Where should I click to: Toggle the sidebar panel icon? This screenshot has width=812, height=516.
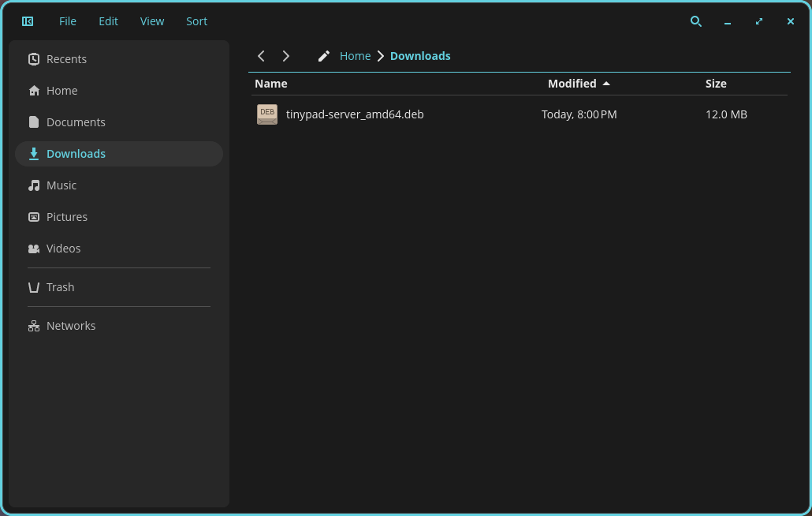click(28, 21)
